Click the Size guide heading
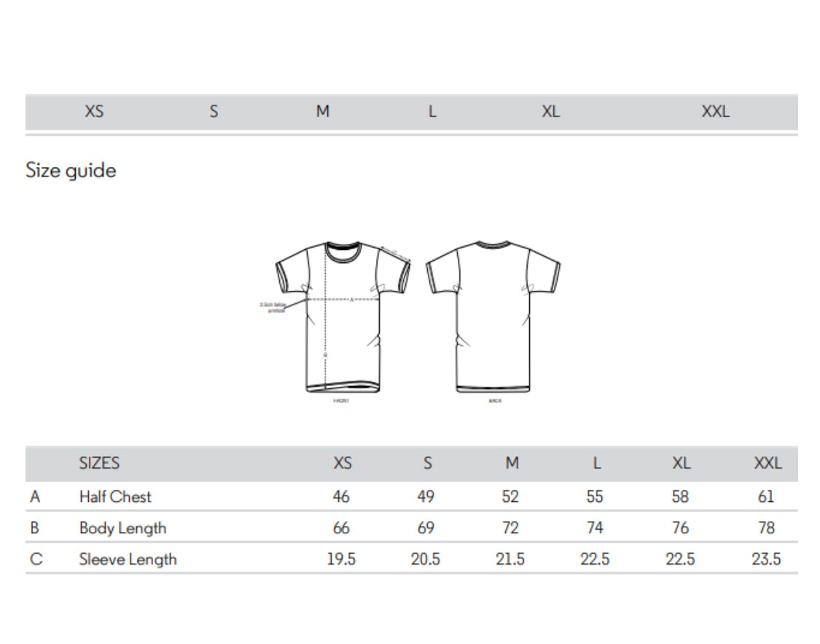The height and width of the screenshot is (644, 820). tap(71, 170)
